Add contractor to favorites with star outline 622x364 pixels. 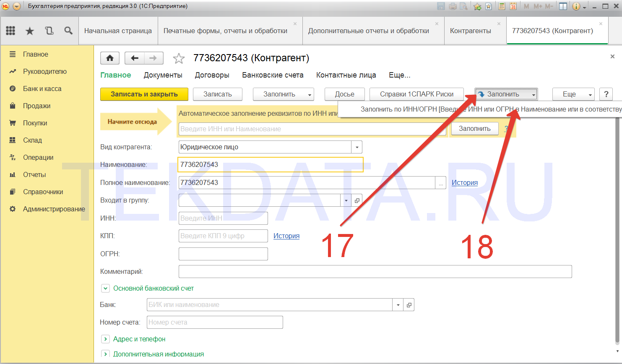179,58
